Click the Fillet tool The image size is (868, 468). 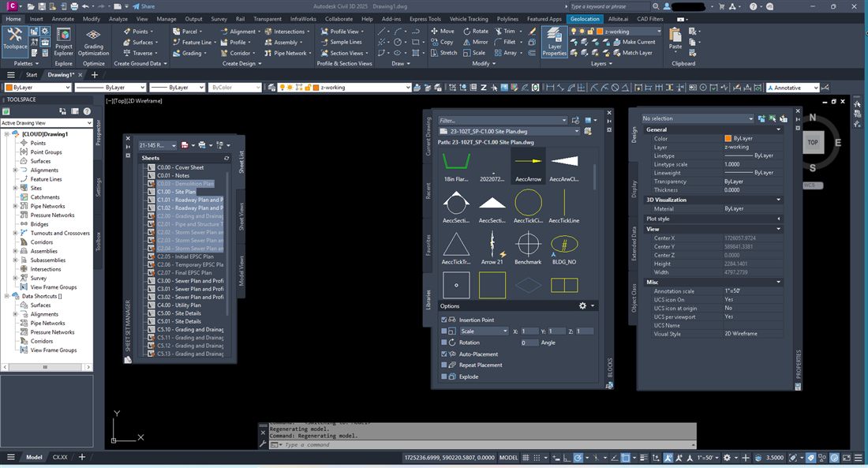pos(505,42)
